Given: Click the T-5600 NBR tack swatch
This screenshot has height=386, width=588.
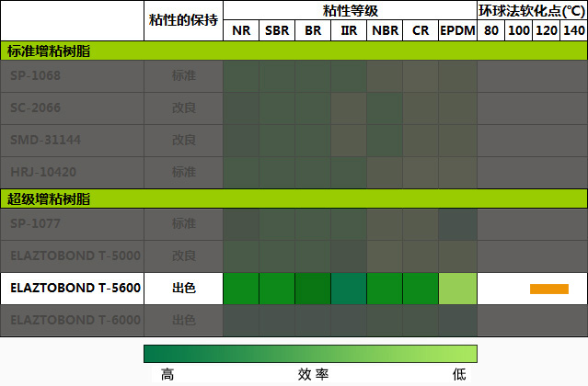Looking at the screenshot, I should point(385,289).
